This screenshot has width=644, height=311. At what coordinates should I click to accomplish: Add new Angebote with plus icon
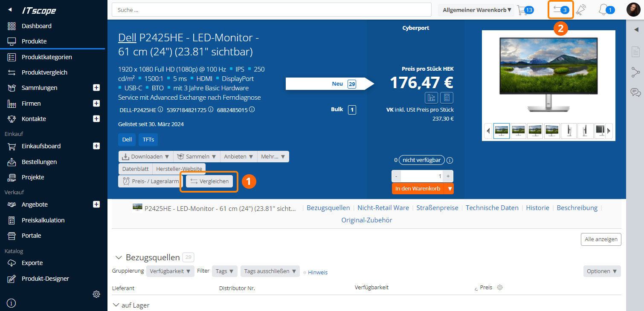[96, 204]
